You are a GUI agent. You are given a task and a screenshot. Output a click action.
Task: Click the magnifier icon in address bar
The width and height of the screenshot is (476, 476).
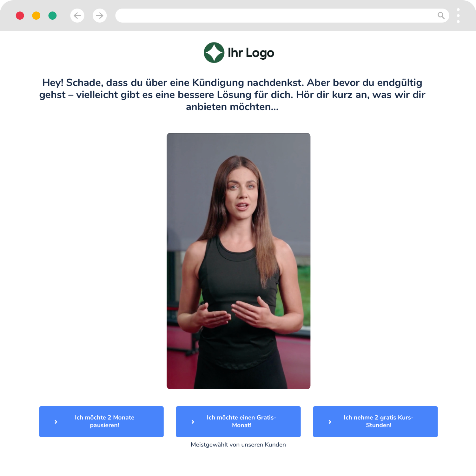tap(441, 16)
